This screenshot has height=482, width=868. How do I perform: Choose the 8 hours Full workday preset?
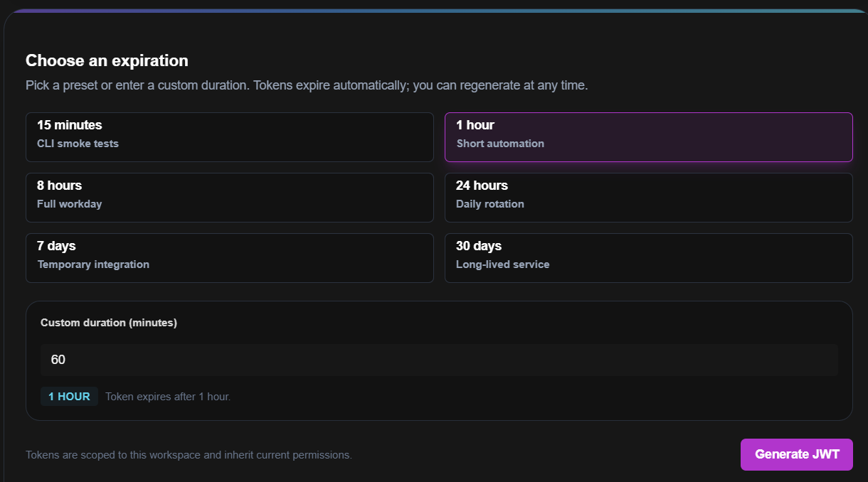(229, 198)
